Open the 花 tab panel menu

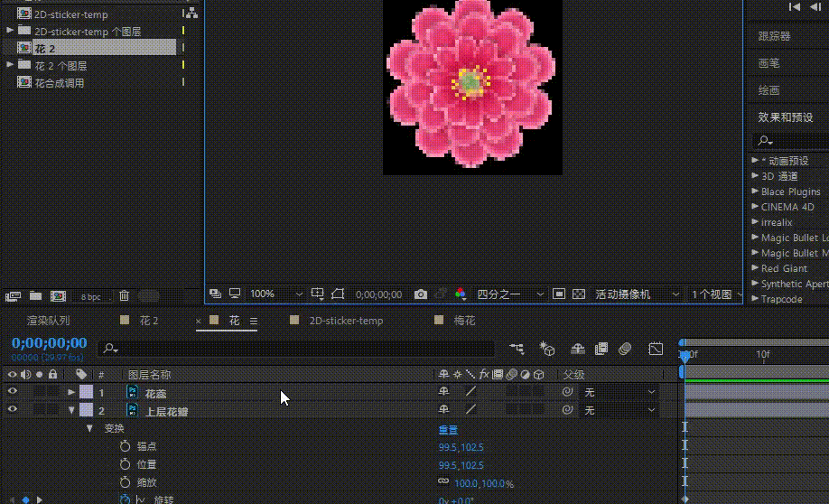(x=254, y=321)
